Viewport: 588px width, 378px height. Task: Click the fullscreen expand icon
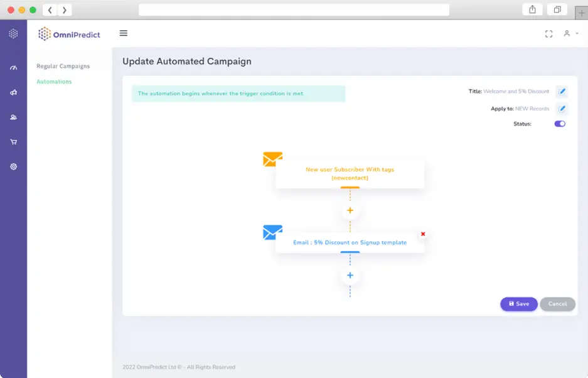point(548,34)
